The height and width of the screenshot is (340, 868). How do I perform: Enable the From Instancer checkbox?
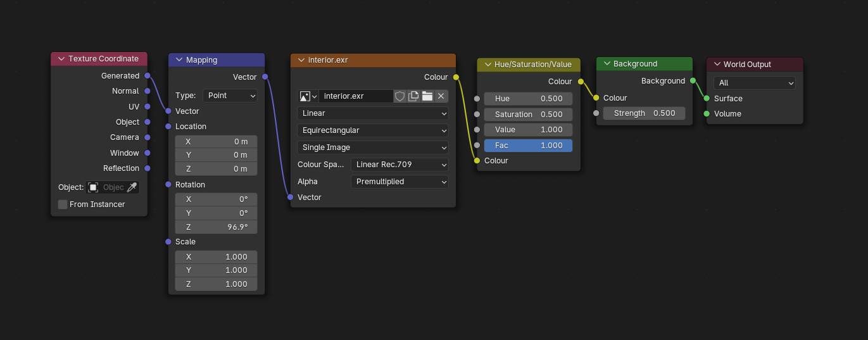[x=63, y=205]
